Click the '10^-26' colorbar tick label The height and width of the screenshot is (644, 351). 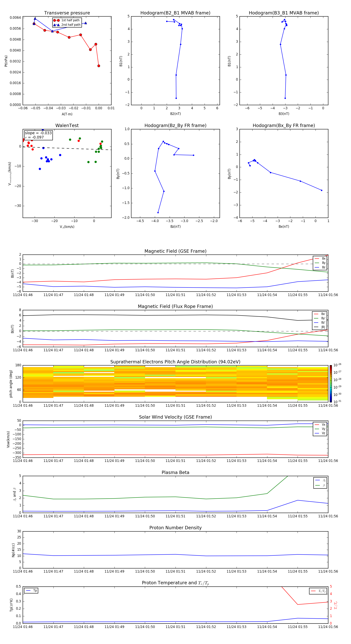click(337, 365)
